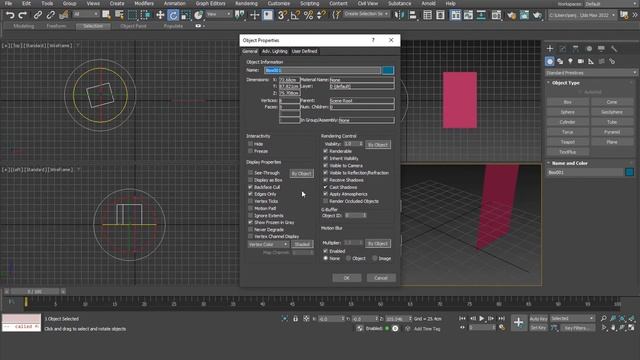Open the Workspaces Default dropdown

click(610, 4)
